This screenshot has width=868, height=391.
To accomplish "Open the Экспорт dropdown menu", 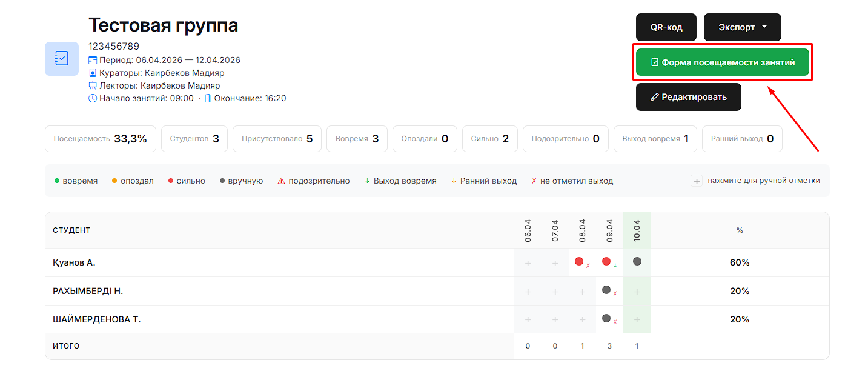I will pos(742,27).
